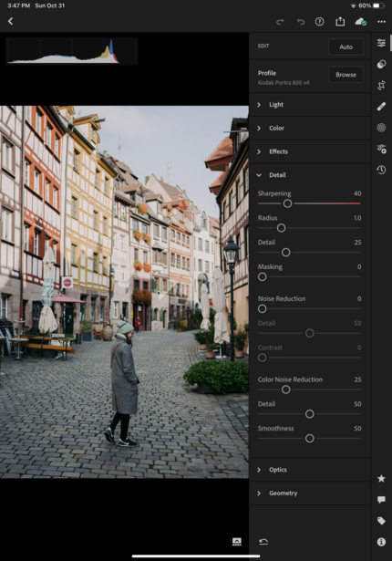This screenshot has width=392, height=561.
Task: Select the Healing Brush tool
Action: pos(381,107)
